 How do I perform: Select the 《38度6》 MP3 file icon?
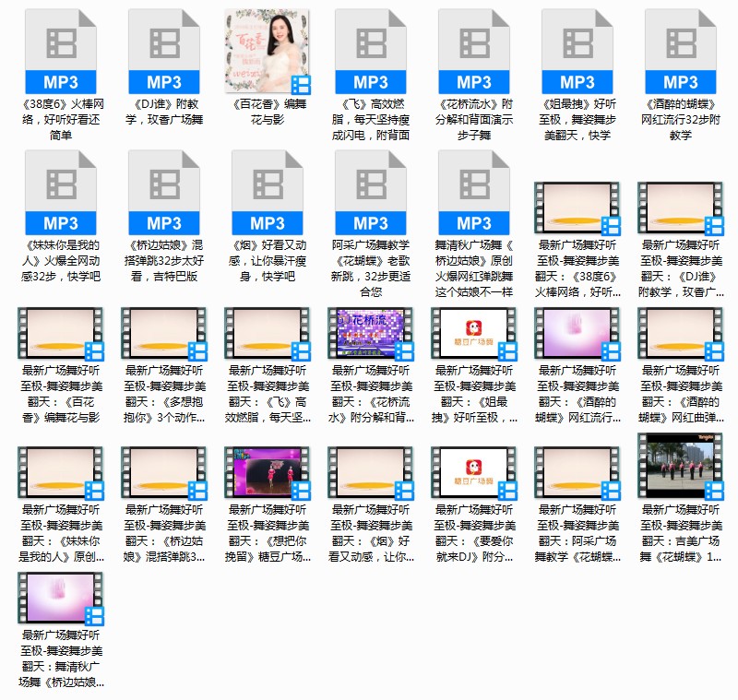click(x=61, y=52)
